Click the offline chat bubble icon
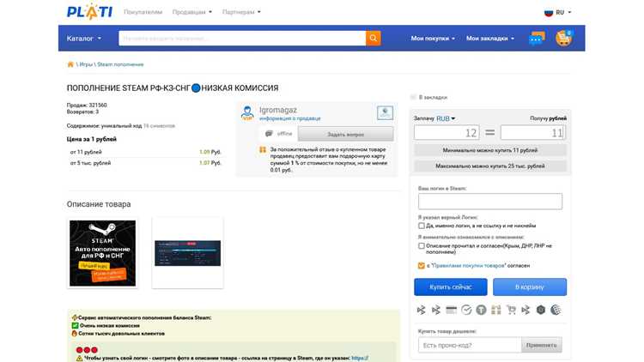 (269, 134)
